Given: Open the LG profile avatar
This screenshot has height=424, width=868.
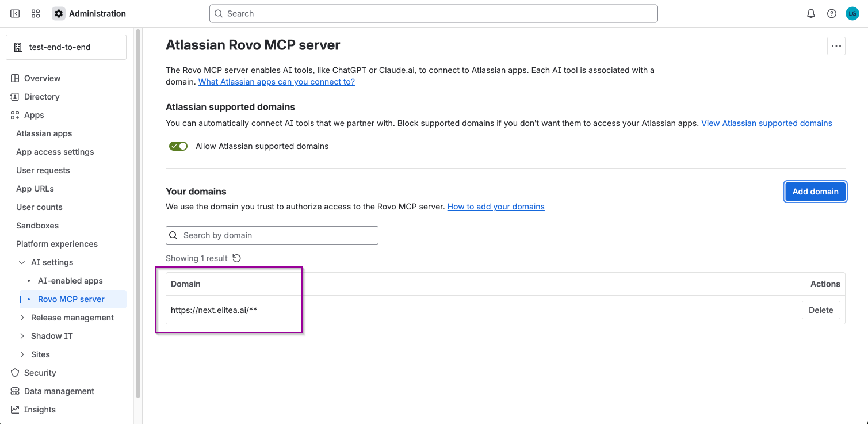Looking at the screenshot, I should point(852,13).
